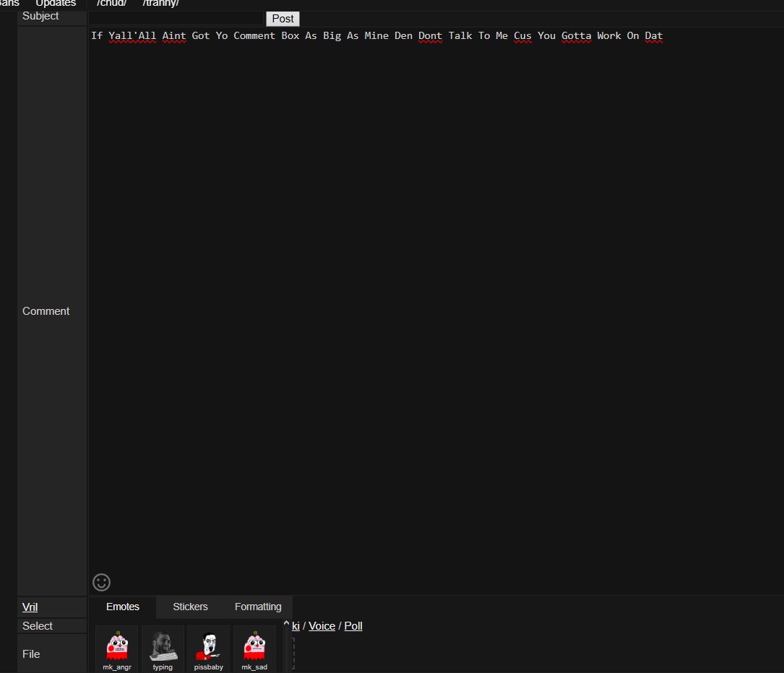Open the /chud/ board link
This screenshot has width=784, height=673.
coord(111,4)
